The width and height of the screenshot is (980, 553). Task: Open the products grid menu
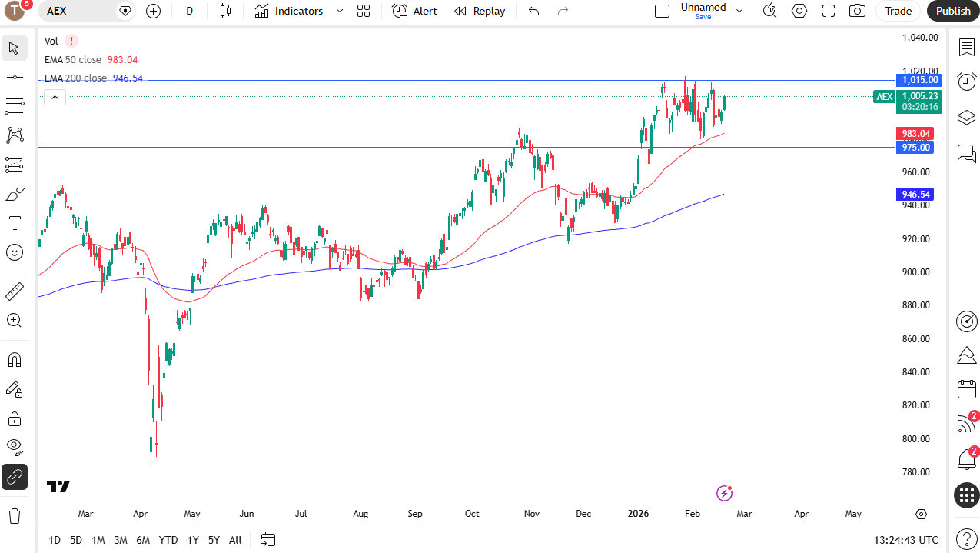coord(966,495)
